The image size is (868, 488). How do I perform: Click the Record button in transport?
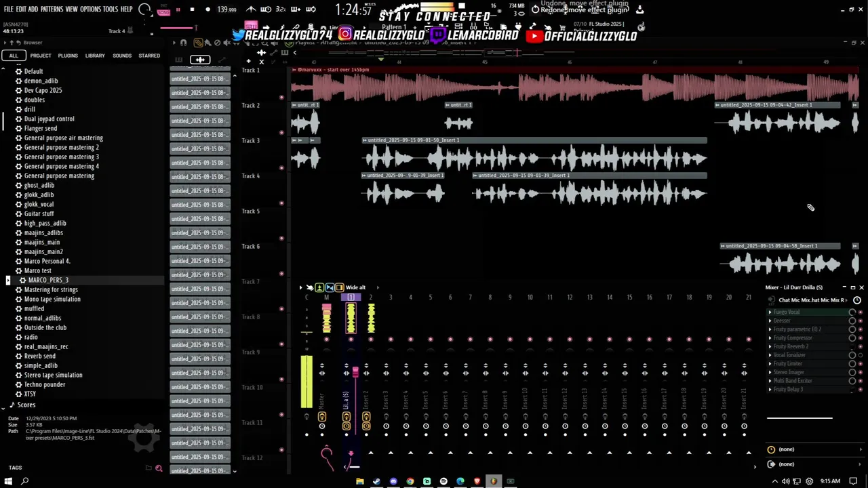click(x=208, y=9)
